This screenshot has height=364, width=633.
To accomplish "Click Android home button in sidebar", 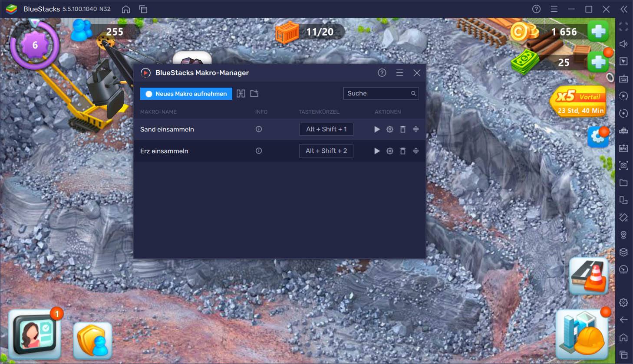I will point(623,337).
